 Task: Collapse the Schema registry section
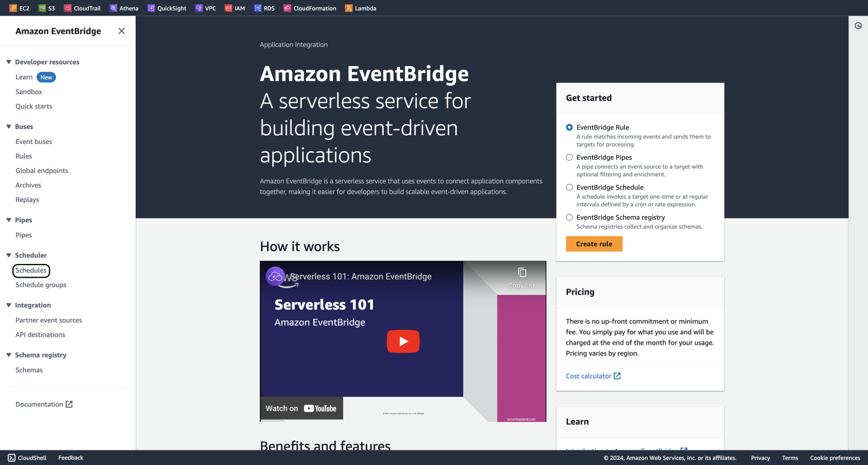8,355
